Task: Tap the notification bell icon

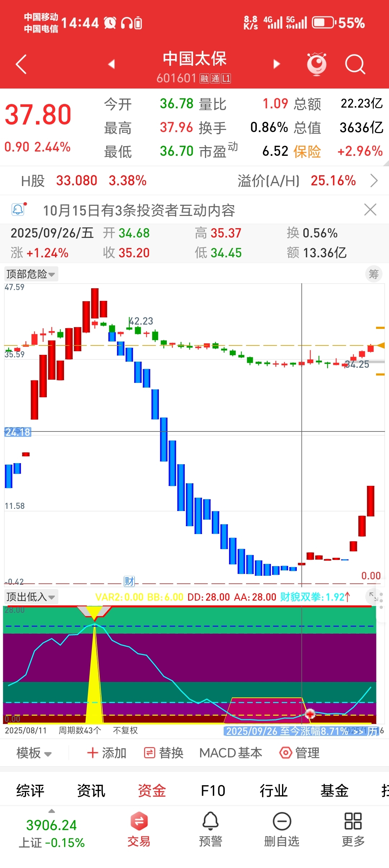Action: click(19, 209)
